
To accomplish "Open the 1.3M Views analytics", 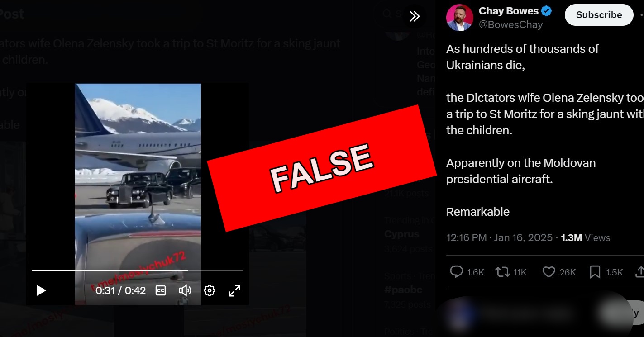I will click(586, 238).
